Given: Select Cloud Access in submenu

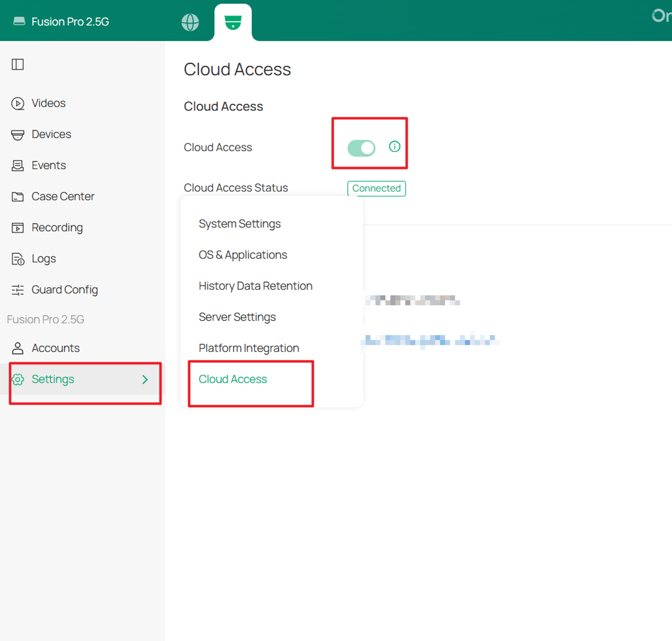Looking at the screenshot, I should [233, 379].
